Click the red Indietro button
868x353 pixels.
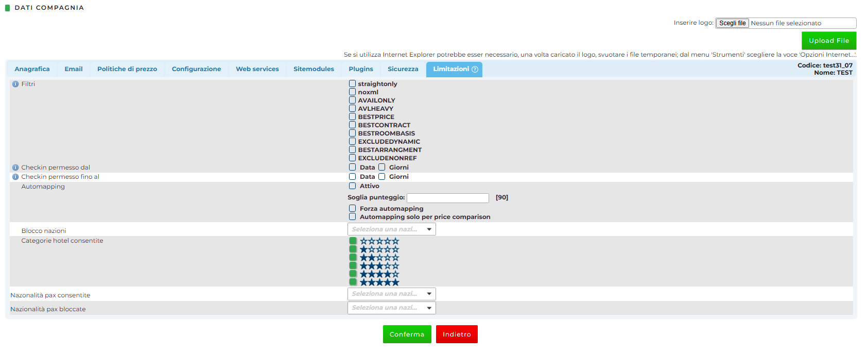(457, 334)
